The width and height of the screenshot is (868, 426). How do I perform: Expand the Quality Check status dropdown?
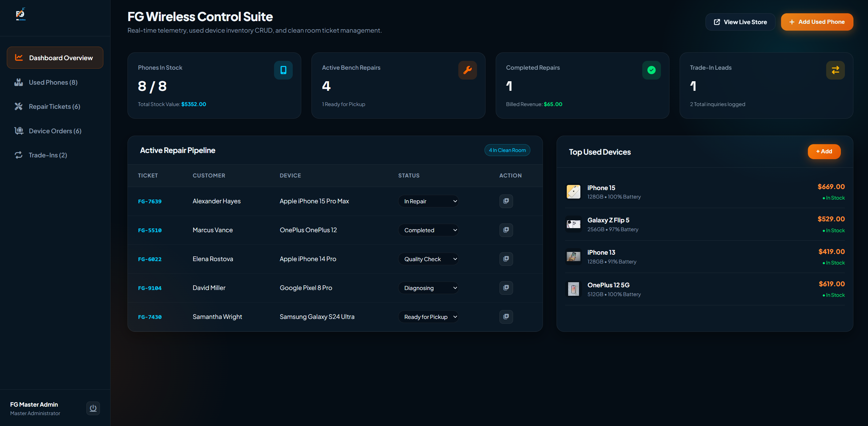click(428, 259)
